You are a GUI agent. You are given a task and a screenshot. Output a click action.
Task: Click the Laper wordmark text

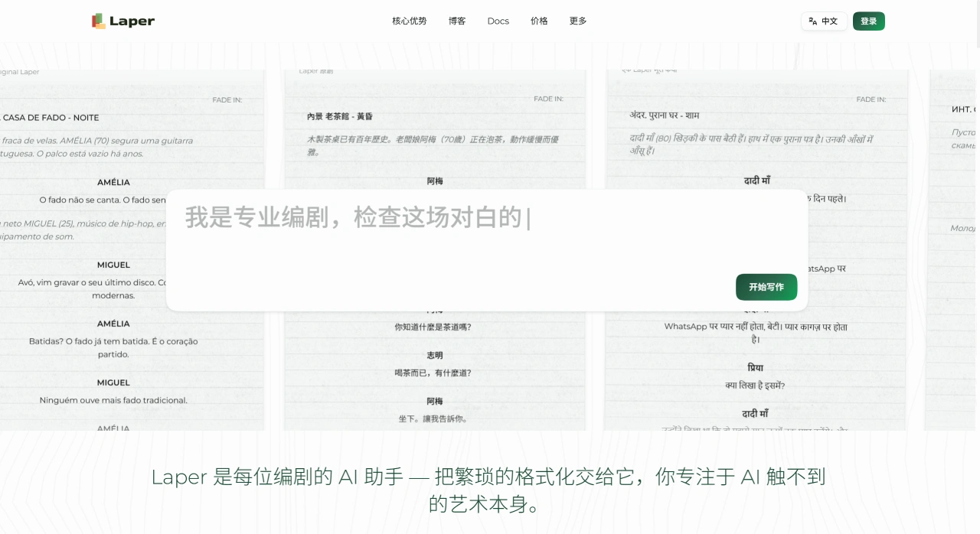(x=132, y=21)
